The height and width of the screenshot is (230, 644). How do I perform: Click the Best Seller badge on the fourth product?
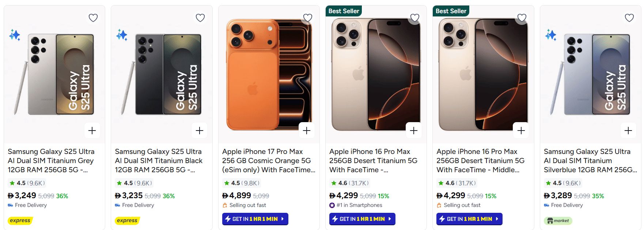click(x=344, y=11)
